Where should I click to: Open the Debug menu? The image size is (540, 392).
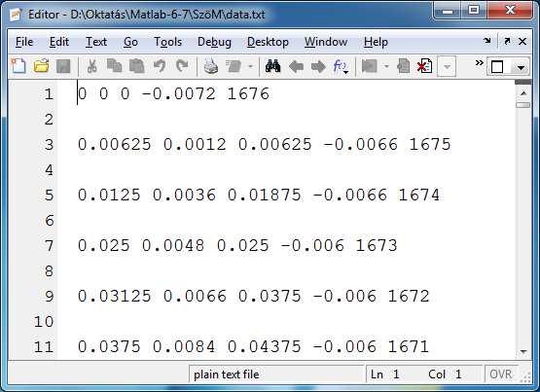click(214, 42)
